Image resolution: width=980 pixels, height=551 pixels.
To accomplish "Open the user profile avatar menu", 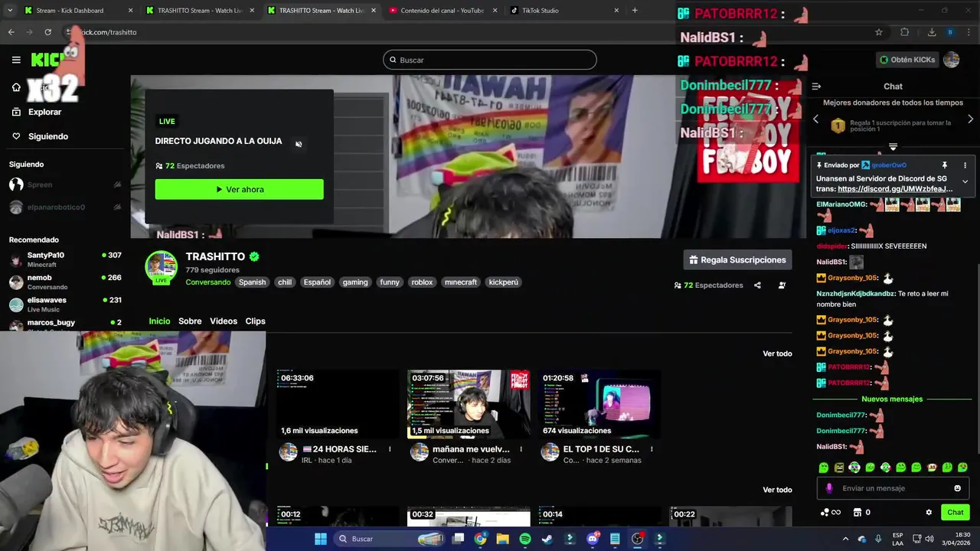I will [952, 60].
